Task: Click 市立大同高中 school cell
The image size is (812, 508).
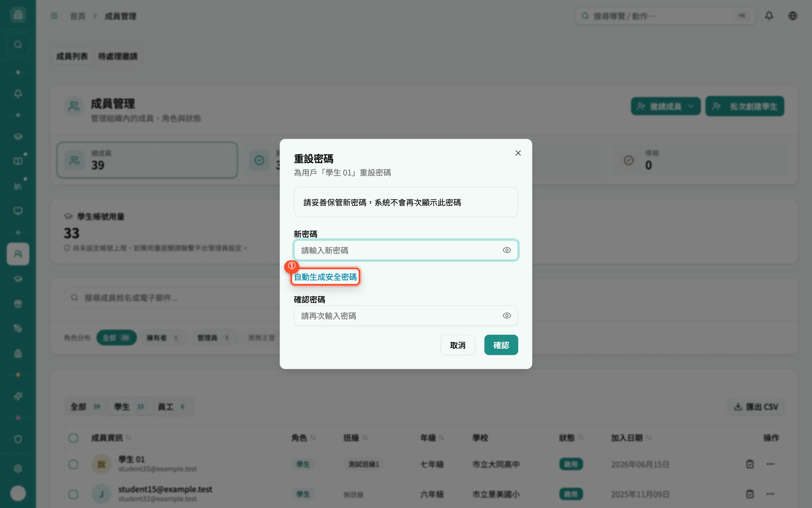Action: tap(496, 464)
